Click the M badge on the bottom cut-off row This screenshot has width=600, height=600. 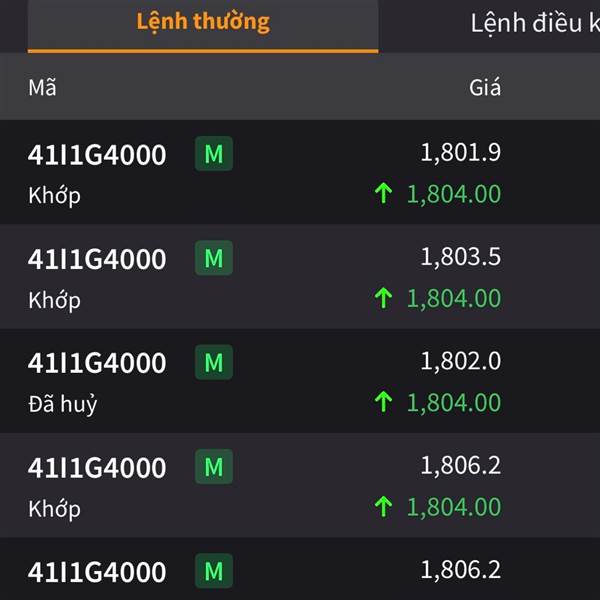pos(213,571)
